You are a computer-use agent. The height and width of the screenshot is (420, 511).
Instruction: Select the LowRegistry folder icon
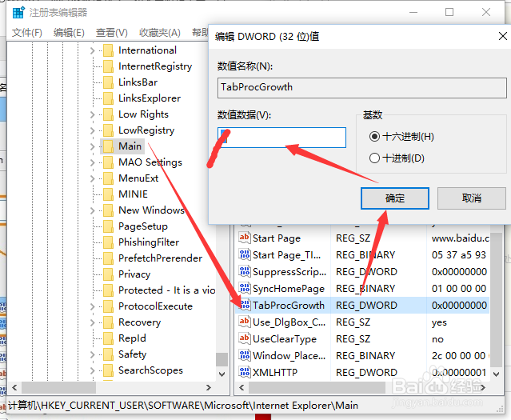tap(108, 130)
